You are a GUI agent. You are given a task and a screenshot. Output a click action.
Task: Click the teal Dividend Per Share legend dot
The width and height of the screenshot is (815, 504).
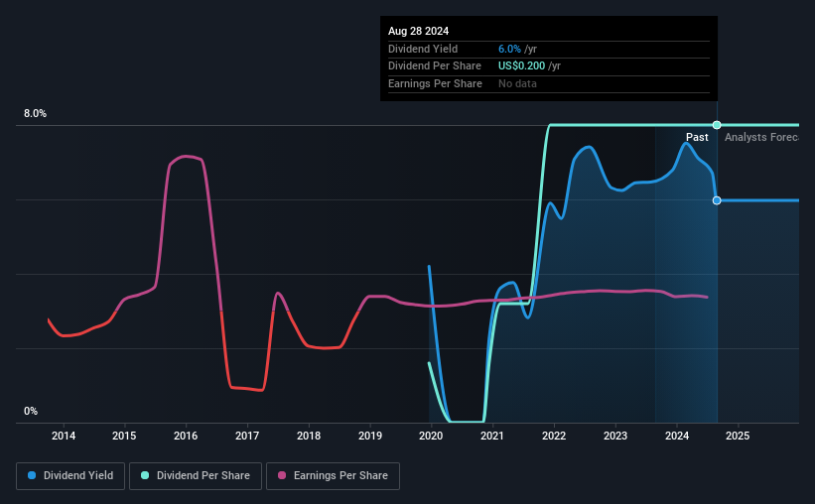[x=145, y=475]
